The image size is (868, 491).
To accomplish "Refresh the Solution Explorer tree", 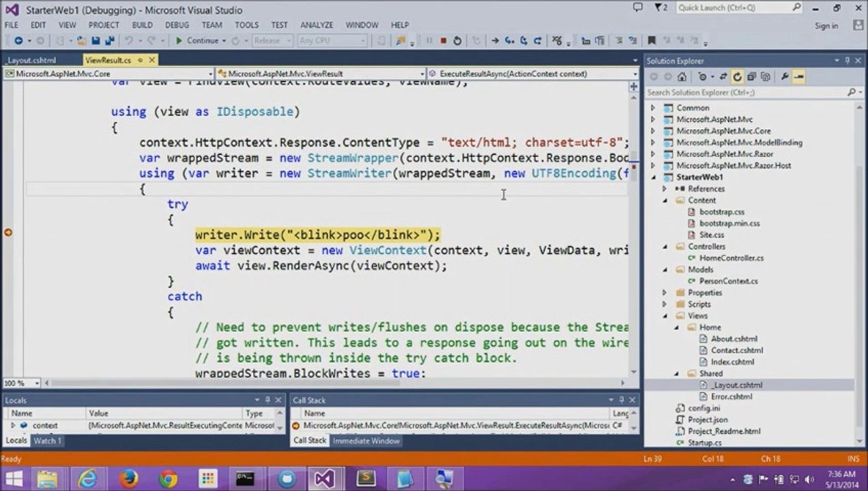I will pyautogui.click(x=737, y=76).
